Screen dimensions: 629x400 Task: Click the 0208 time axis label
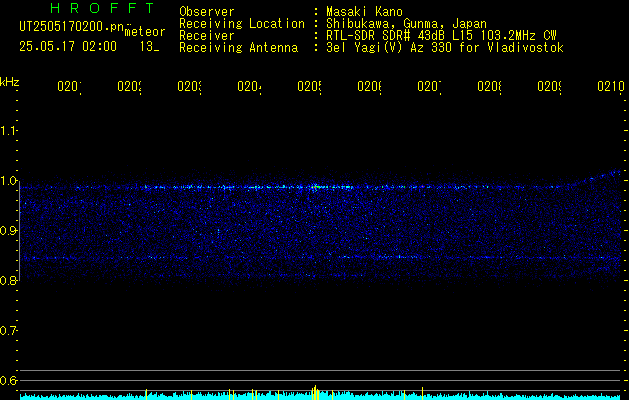489,86
